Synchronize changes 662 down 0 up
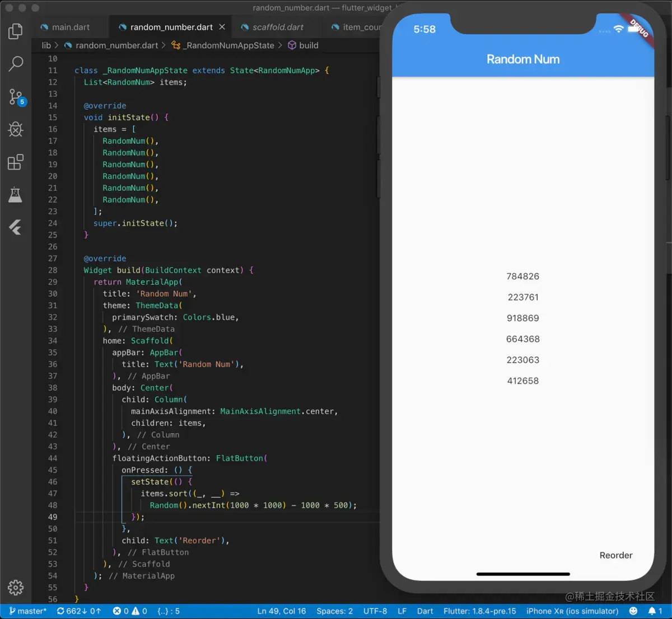 point(79,611)
